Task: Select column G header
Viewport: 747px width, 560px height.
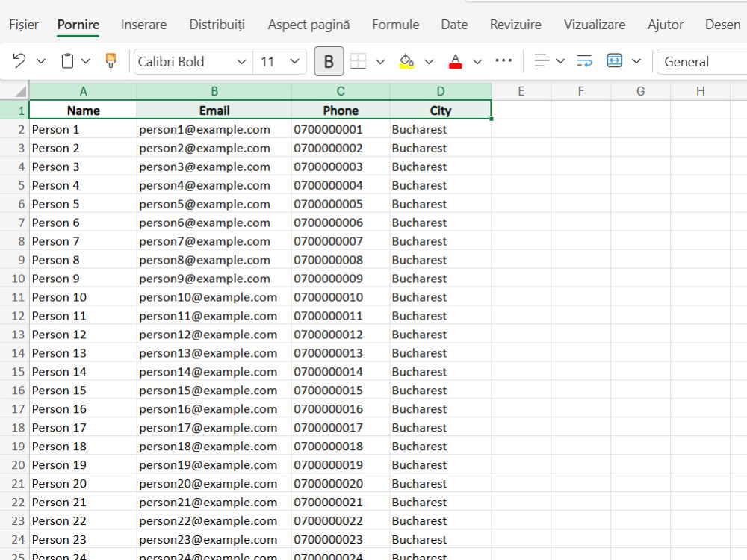Action: (x=641, y=91)
